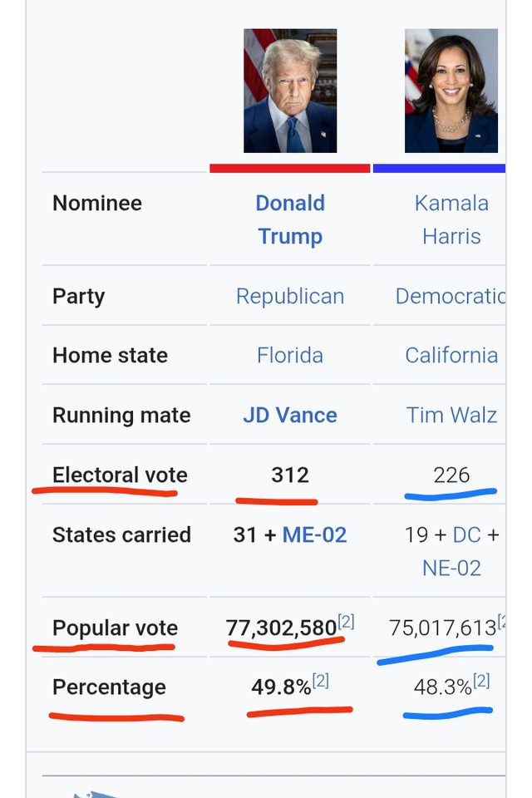Open the NE-02 link under Harris
Image resolution: width=532 pixels, height=798 pixels.
pos(451,568)
